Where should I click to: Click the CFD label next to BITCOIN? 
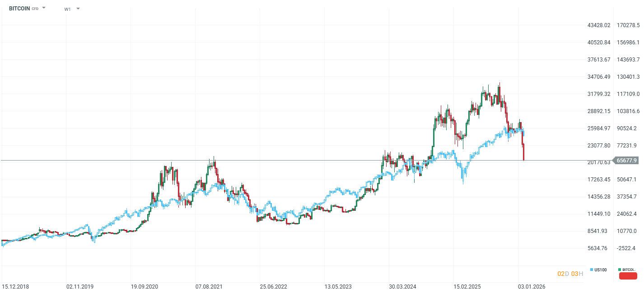34,8
